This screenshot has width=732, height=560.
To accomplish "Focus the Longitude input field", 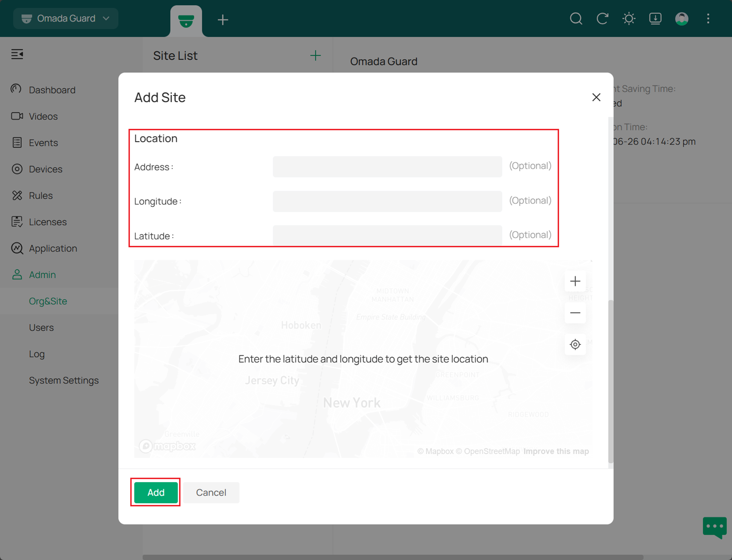I will pos(387,201).
